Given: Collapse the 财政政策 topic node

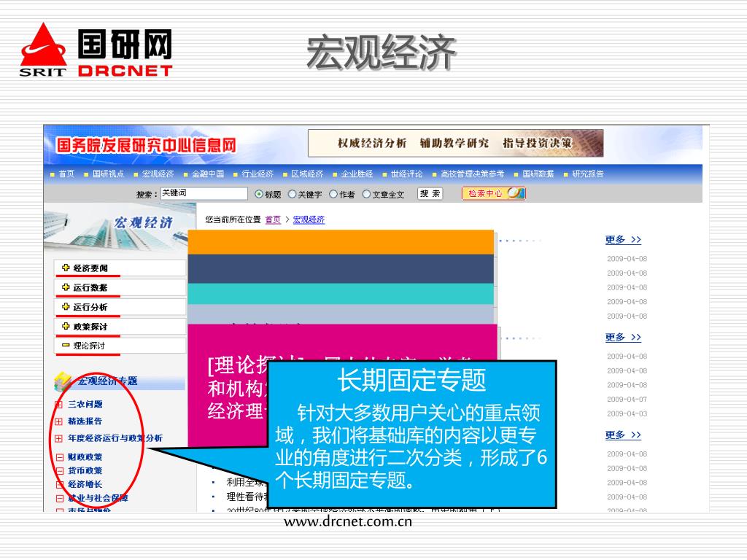Looking at the screenshot, I should 60,457.
